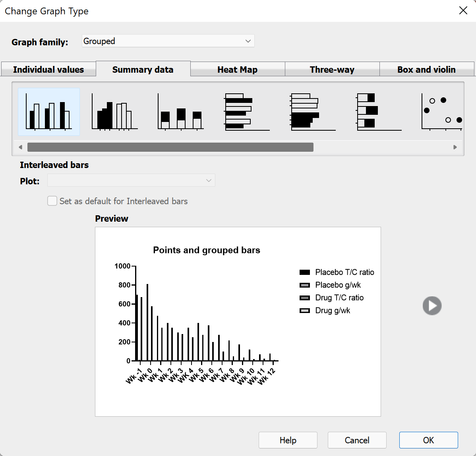Go to the Three-way tab

click(x=332, y=70)
